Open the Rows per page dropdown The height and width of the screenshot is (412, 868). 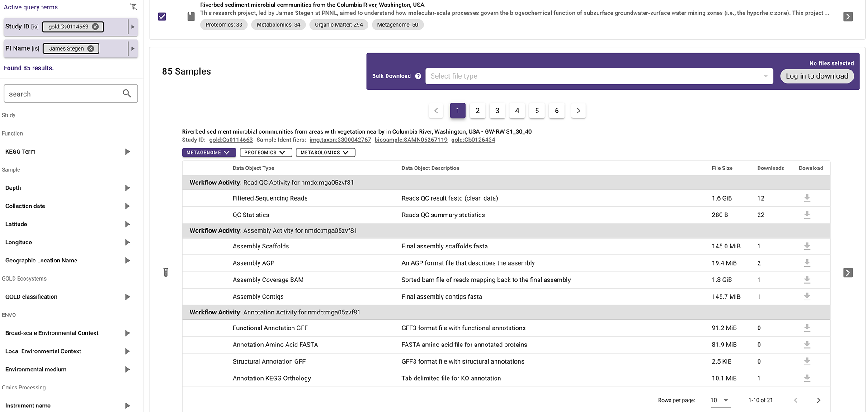tap(721, 400)
